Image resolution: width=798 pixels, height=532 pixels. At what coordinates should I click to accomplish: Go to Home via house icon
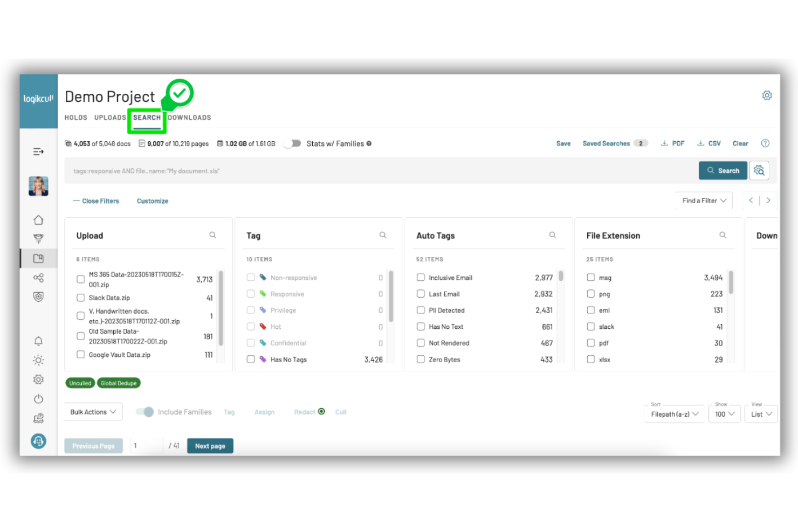coord(38,220)
